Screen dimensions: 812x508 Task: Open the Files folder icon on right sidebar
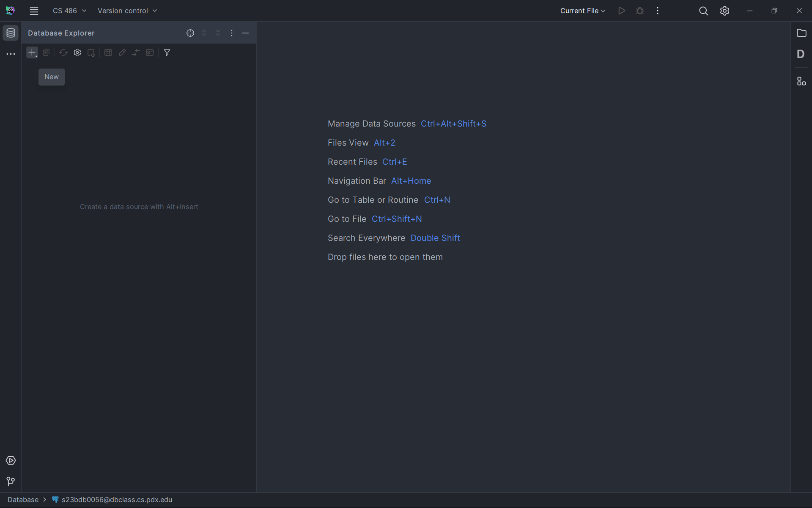801,33
